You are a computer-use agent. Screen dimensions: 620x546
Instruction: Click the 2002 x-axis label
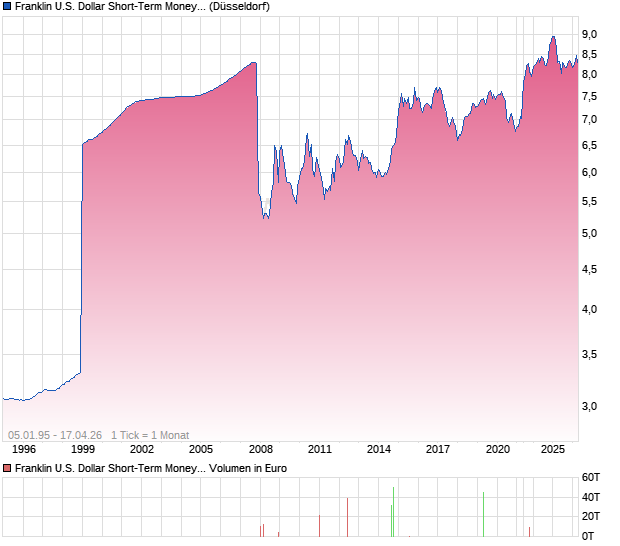[x=142, y=449]
